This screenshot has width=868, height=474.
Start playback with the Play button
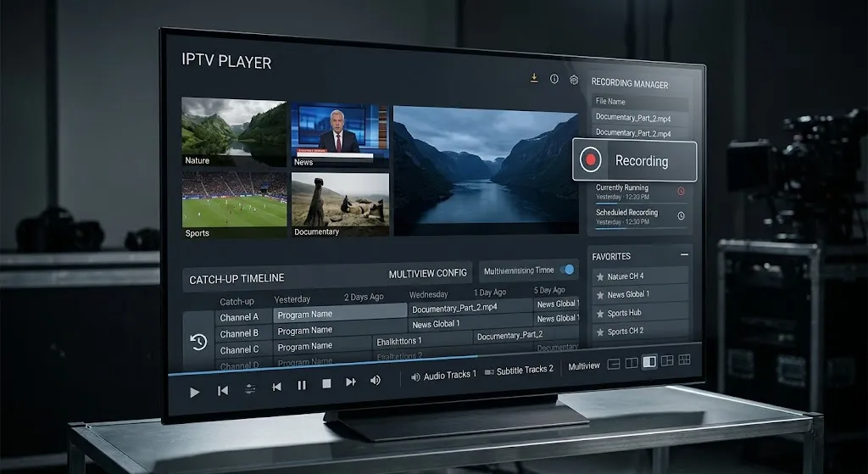click(194, 393)
